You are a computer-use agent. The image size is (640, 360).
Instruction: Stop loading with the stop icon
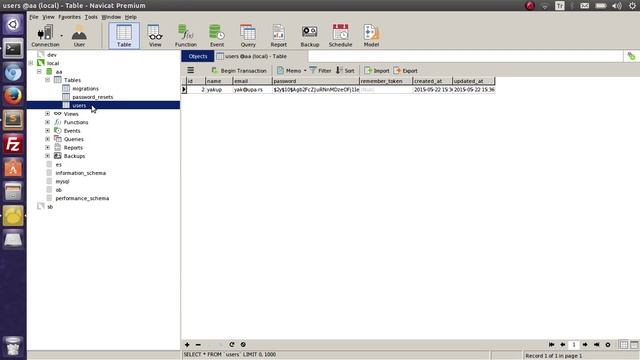click(243, 345)
